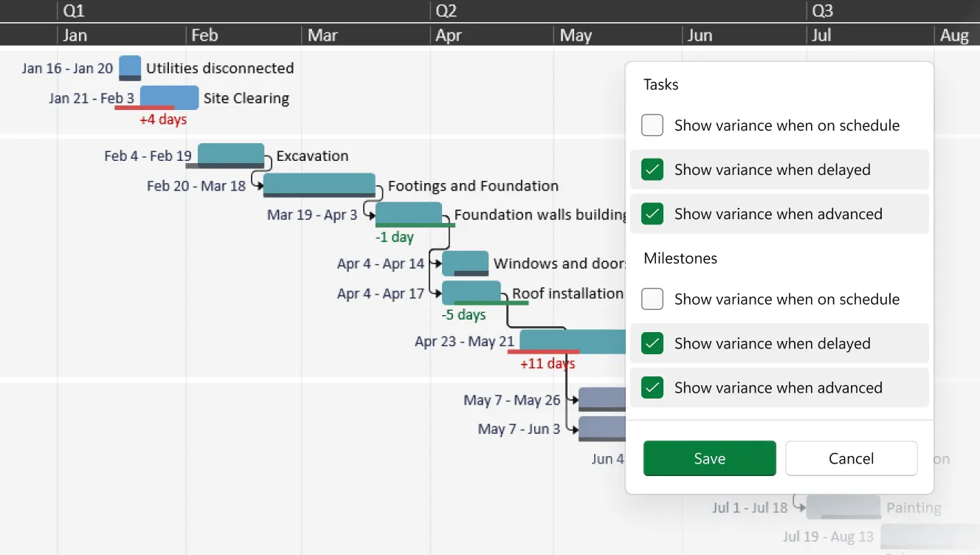
Task: Select the May month header
Action: (576, 35)
